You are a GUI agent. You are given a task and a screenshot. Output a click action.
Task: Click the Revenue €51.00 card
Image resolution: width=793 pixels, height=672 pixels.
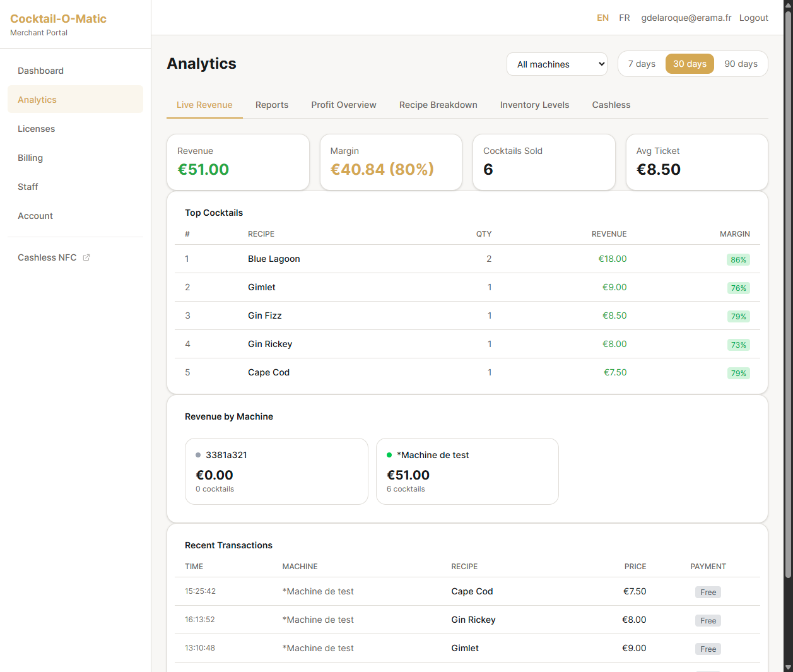238,162
